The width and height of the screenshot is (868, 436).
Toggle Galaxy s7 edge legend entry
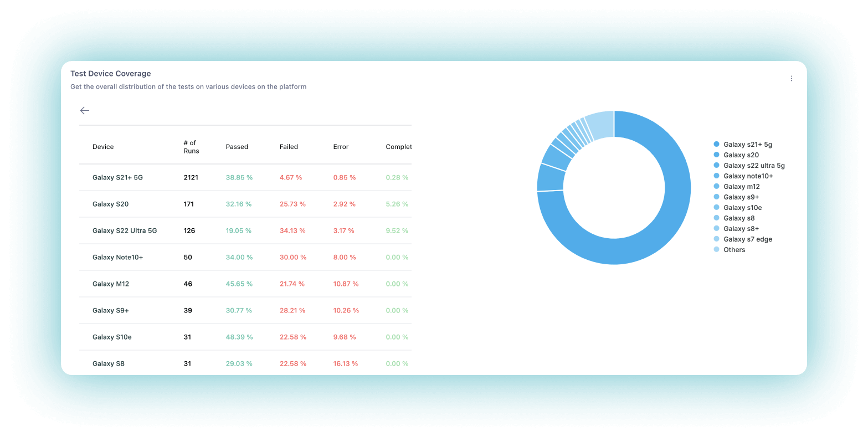point(743,239)
